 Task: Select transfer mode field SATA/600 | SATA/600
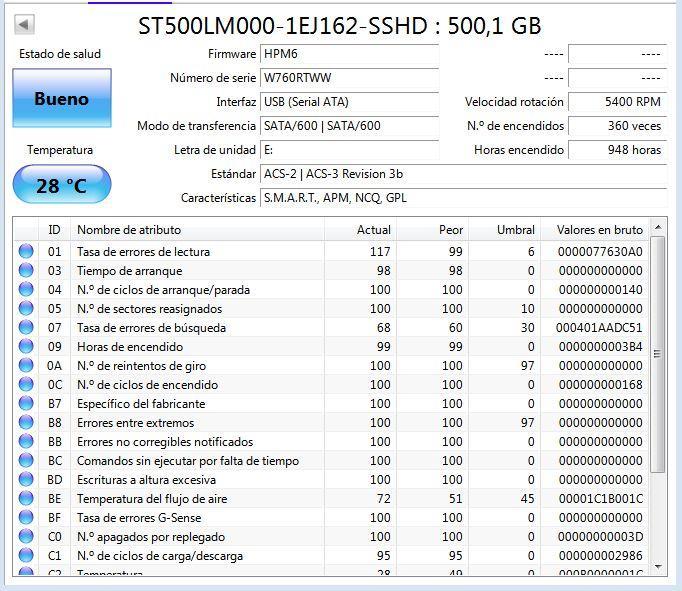[x=349, y=126]
